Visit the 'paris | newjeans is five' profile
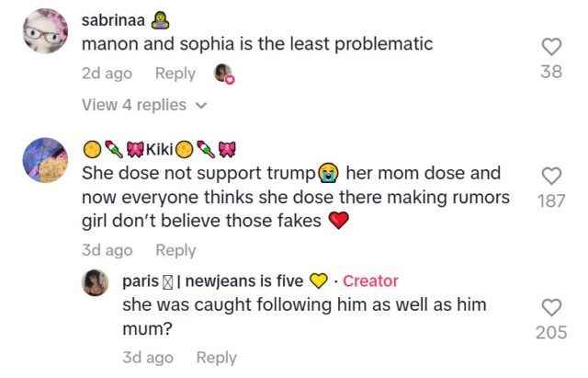 [223, 281]
